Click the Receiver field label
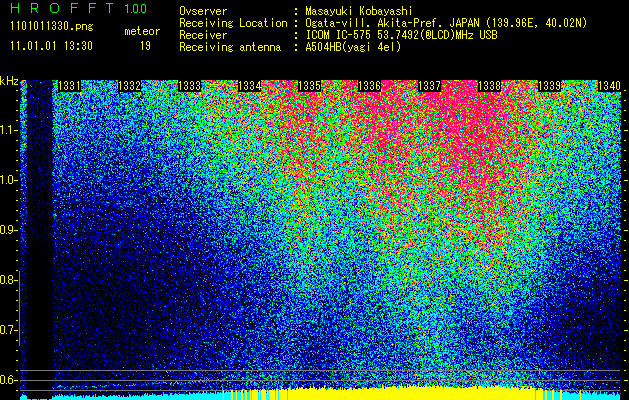 [203, 35]
